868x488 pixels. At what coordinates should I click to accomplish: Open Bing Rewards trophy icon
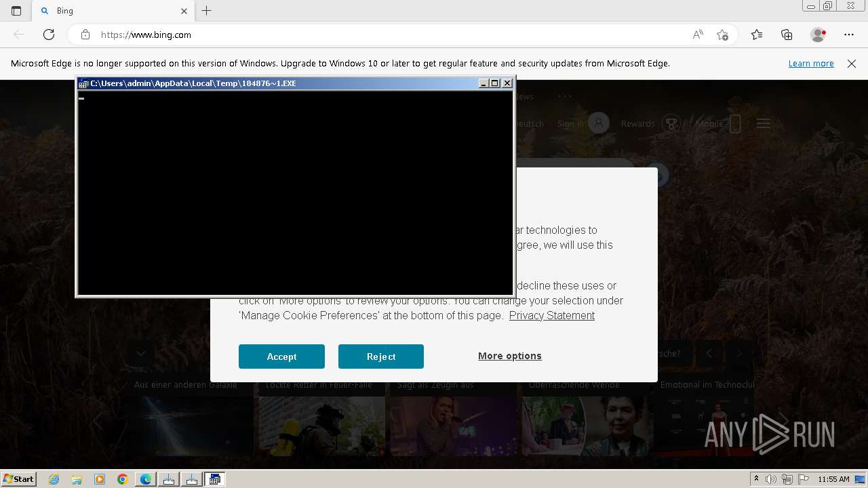point(671,123)
